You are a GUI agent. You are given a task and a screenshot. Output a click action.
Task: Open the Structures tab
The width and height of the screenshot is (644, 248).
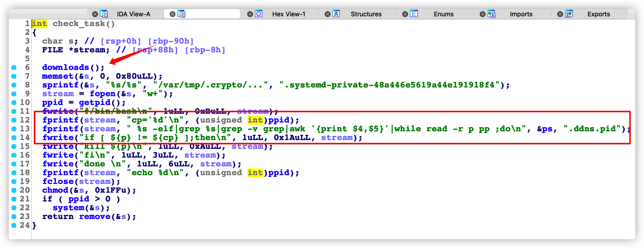click(366, 14)
